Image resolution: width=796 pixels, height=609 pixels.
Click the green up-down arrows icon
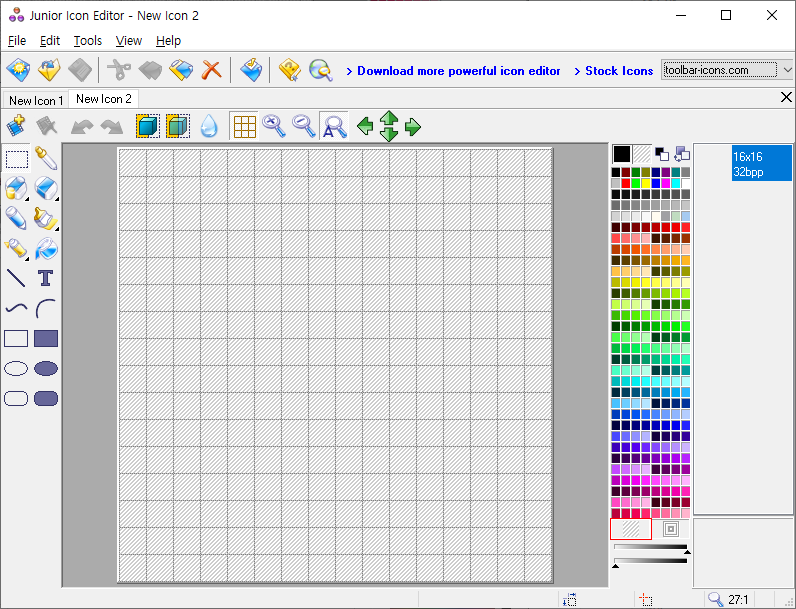click(389, 126)
